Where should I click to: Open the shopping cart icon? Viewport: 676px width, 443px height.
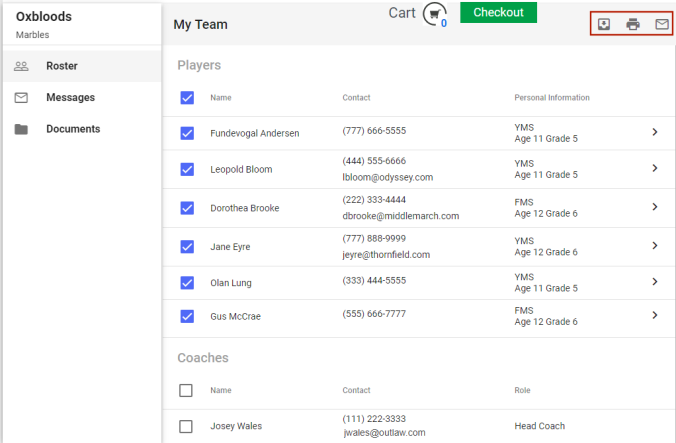point(433,14)
